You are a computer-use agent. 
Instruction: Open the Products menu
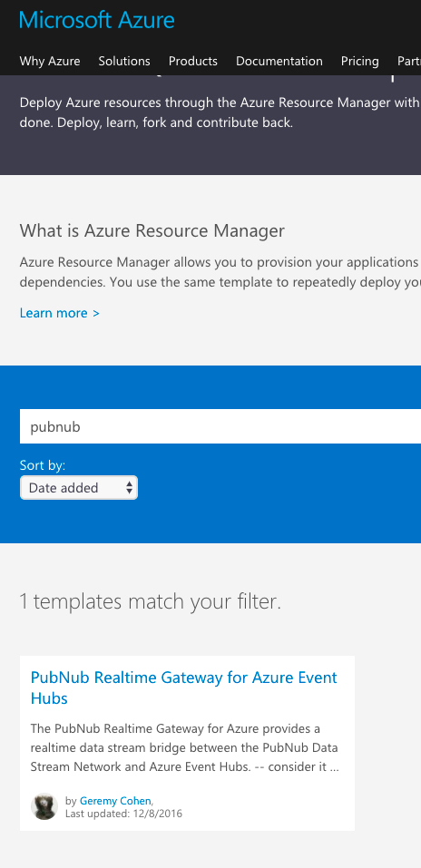(x=192, y=61)
